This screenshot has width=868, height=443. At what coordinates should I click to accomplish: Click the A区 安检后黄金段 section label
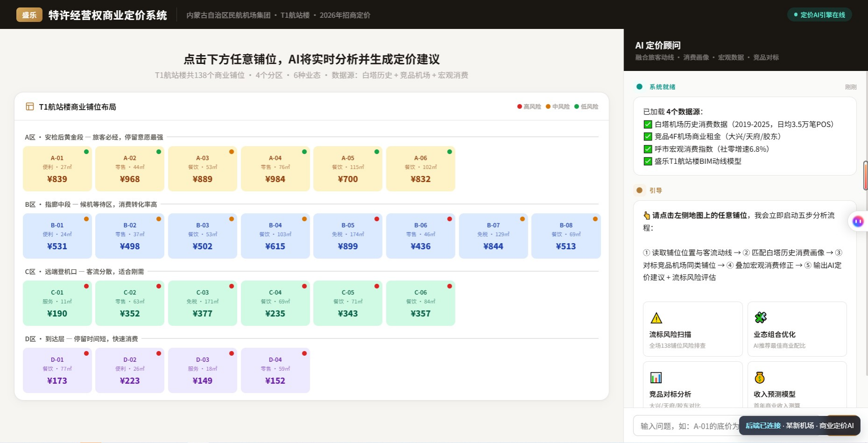(x=94, y=137)
